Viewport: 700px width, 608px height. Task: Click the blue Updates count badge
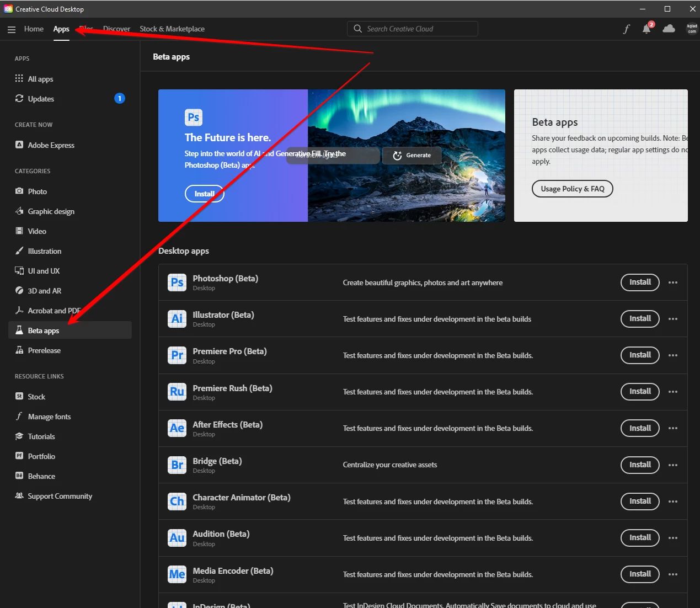coord(120,98)
